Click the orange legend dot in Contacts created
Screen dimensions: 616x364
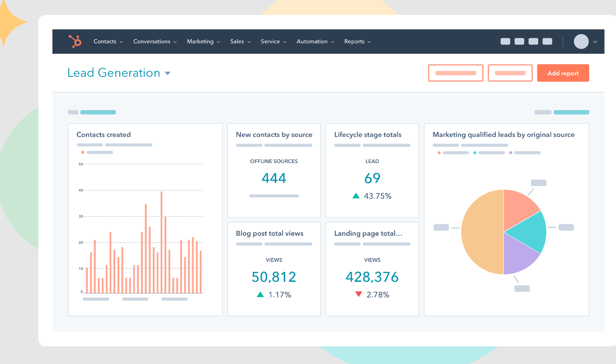(x=83, y=152)
